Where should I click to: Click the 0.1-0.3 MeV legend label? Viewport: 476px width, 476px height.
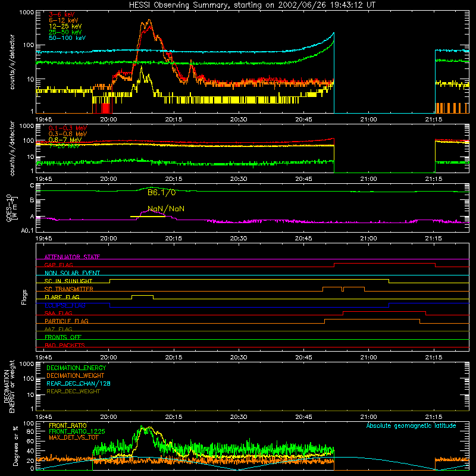click(68, 128)
